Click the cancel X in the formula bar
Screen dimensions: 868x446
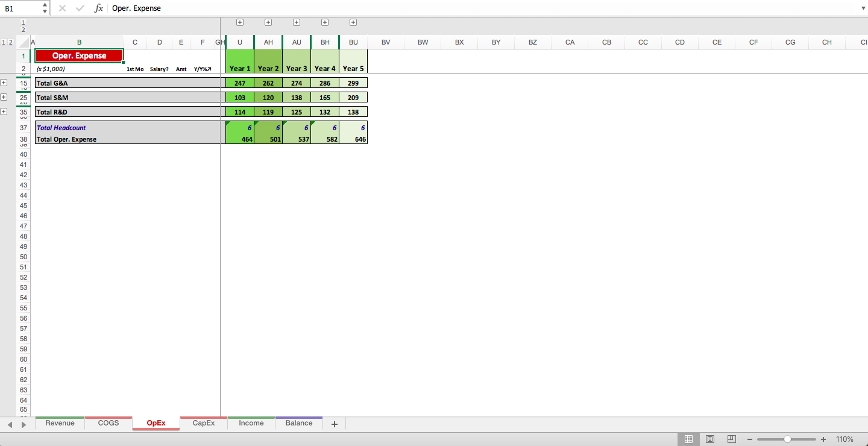tap(62, 8)
